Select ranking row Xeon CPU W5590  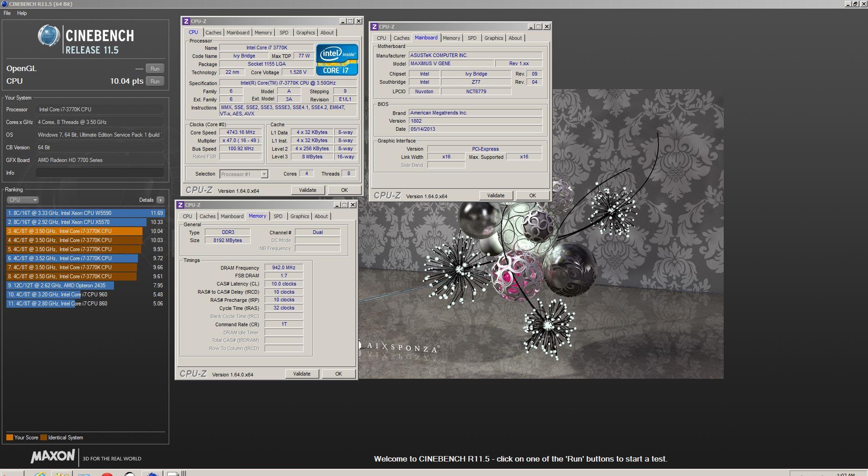click(85, 213)
